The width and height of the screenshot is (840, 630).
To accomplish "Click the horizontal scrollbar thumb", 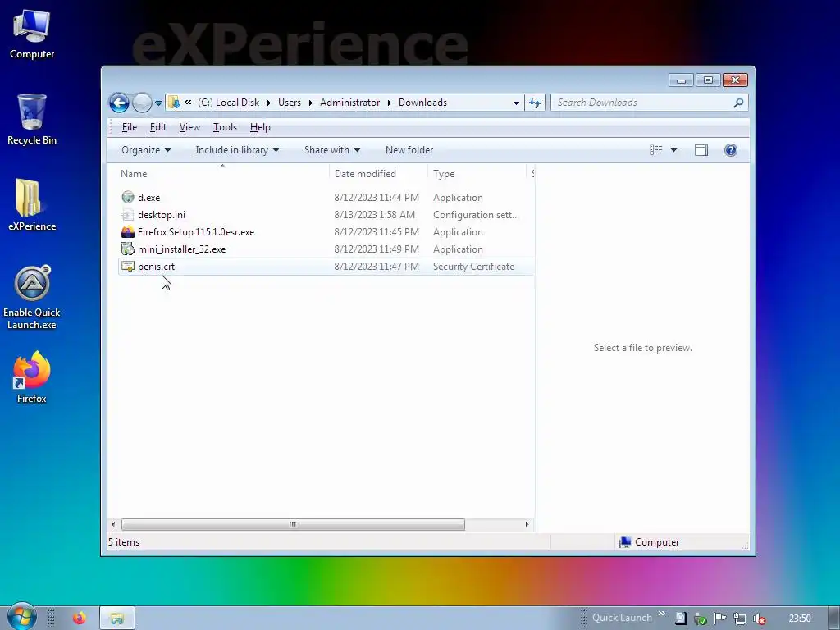I will (x=293, y=524).
